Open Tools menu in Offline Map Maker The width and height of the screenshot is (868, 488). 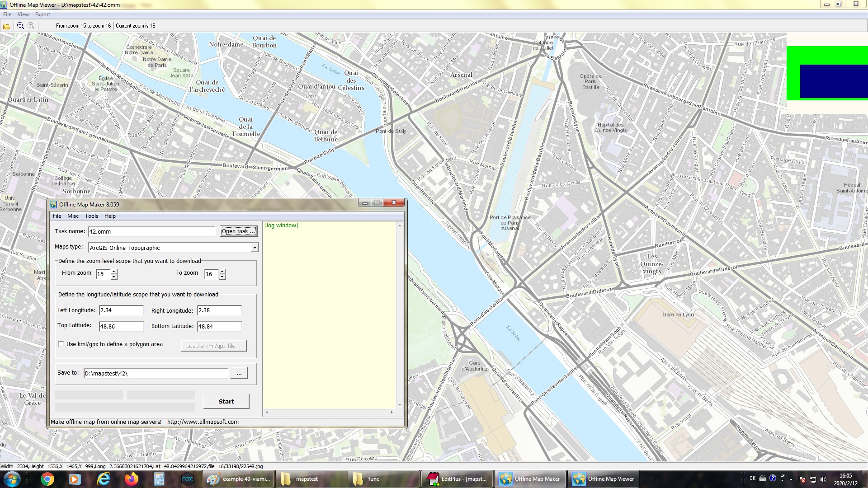[91, 216]
